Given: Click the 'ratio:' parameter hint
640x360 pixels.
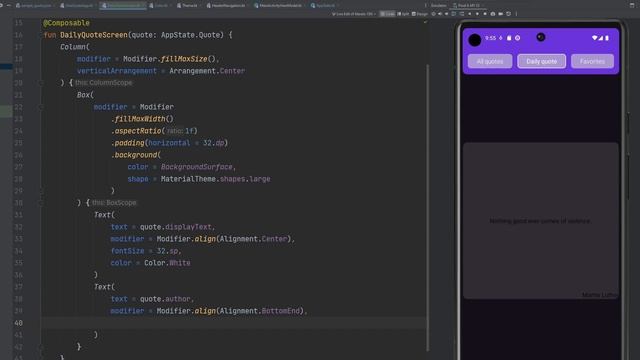Looking at the screenshot, I should click(175, 131).
